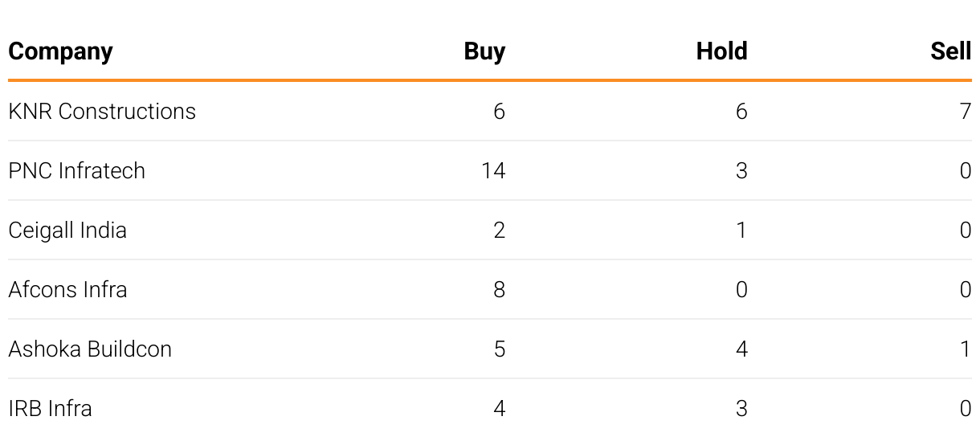
Task: Select the Buy value for IRB Infra
Action: point(499,408)
